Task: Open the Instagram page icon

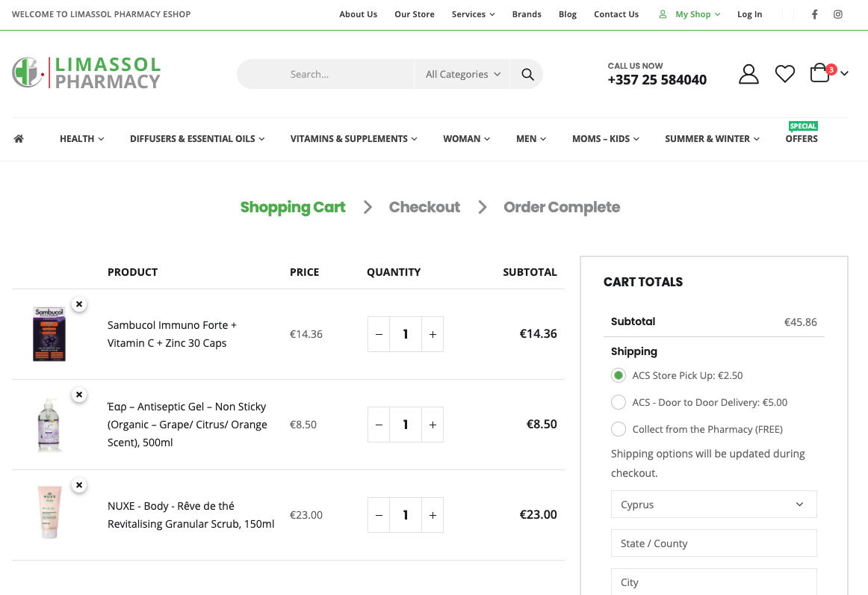Action: [838, 14]
